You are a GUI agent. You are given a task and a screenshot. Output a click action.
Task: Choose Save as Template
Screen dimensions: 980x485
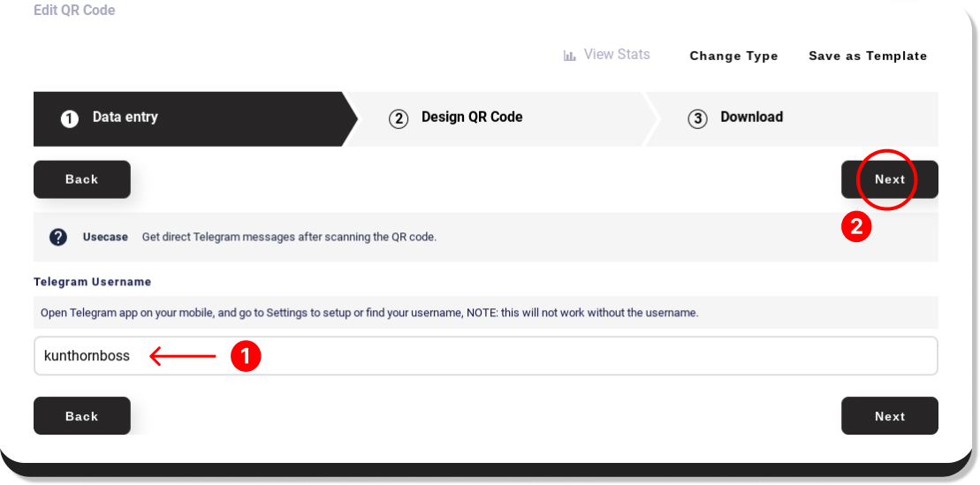[x=867, y=56]
